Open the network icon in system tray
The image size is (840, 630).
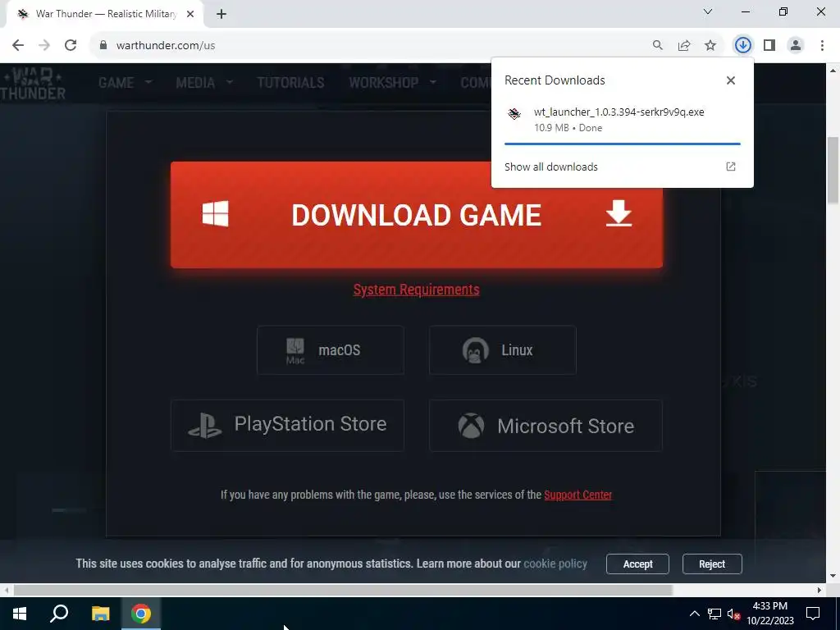tap(714, 614)
